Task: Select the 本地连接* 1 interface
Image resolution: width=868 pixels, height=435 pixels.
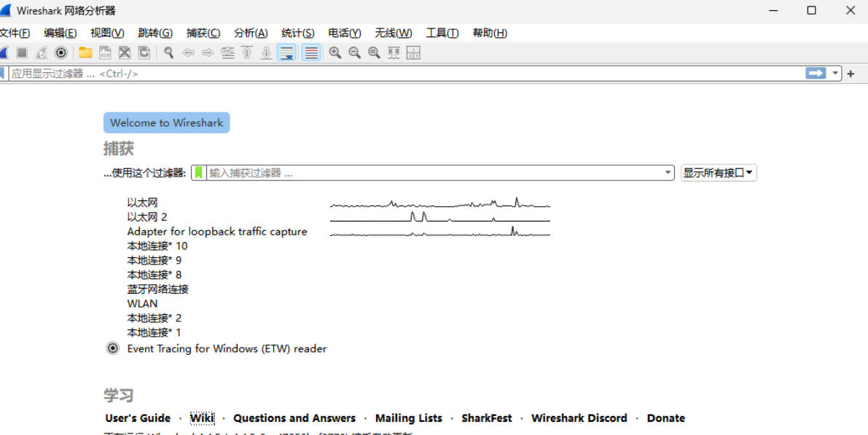Action: point(155,332)
